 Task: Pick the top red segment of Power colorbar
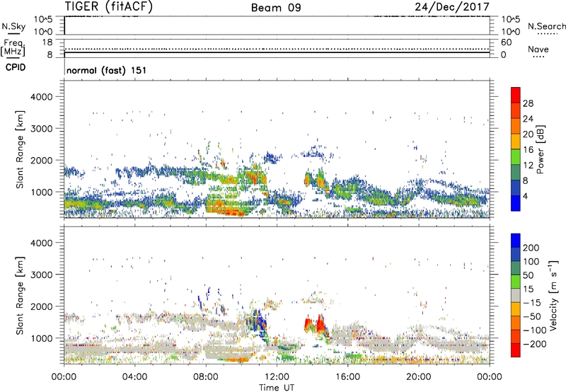point(516,96)
